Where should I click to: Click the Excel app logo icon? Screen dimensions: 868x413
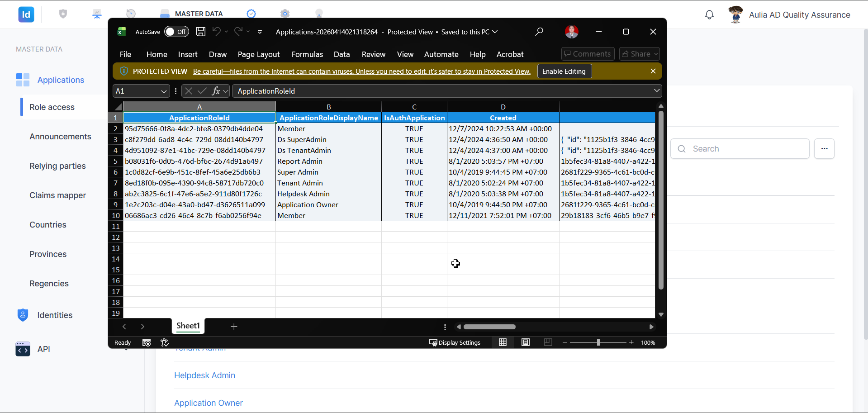point(122,32)
